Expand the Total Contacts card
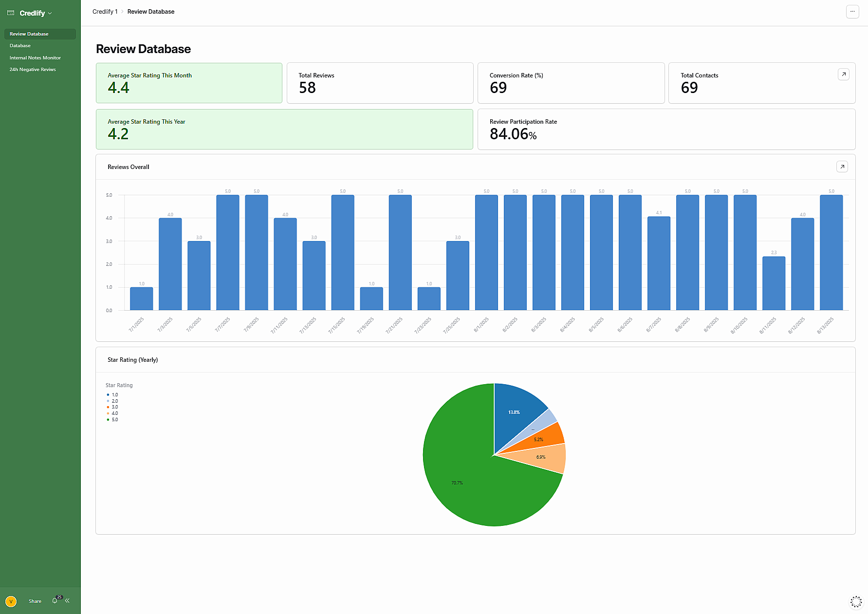This screenshot has height=614, width=868. pos(843,74)
